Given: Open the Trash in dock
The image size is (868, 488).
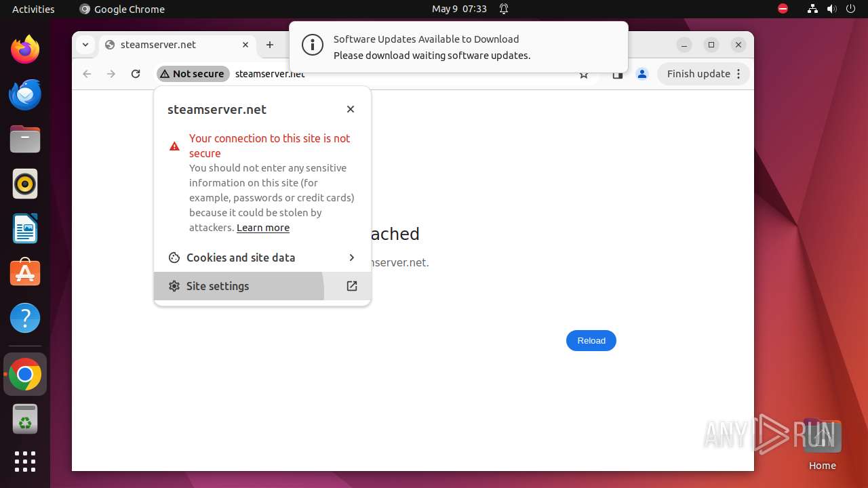Looking at the screenshot, I should coord(25,419).
